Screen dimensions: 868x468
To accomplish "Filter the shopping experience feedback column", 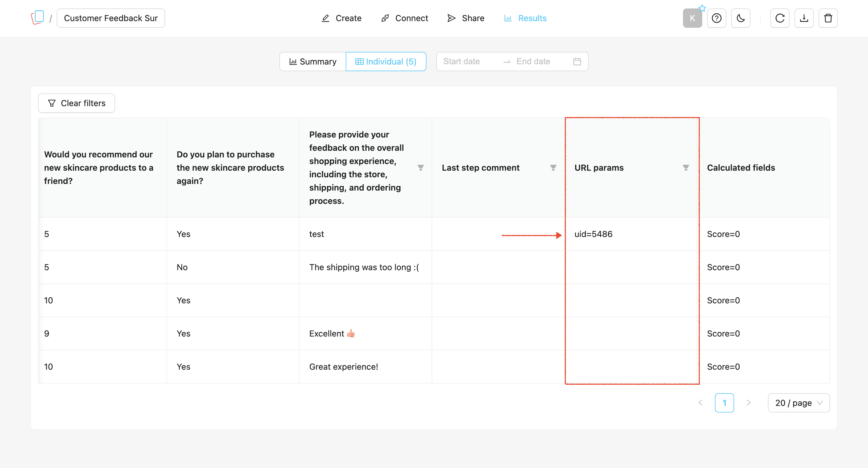I will pyautogui.click(x=420, y=168).
